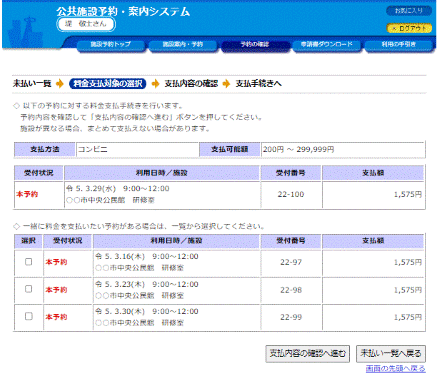Click the 選択 column header
The image size is (440, 379).
tap(28, 241)
